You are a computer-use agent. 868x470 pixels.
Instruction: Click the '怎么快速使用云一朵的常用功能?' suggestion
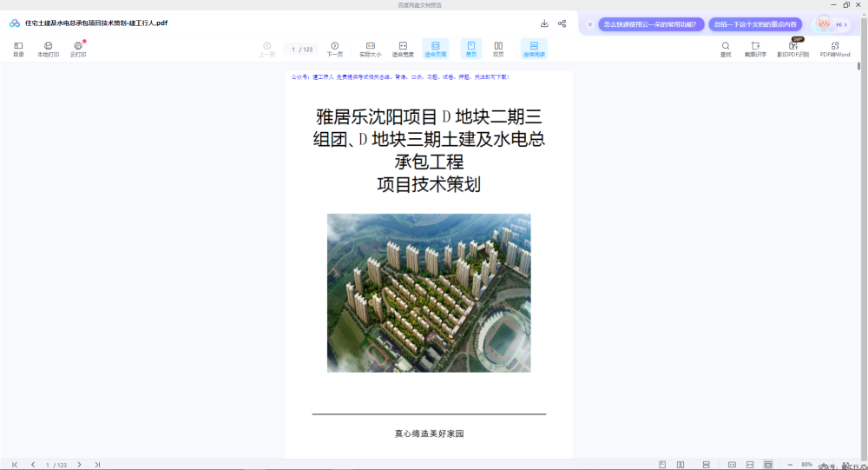[651, 24]
